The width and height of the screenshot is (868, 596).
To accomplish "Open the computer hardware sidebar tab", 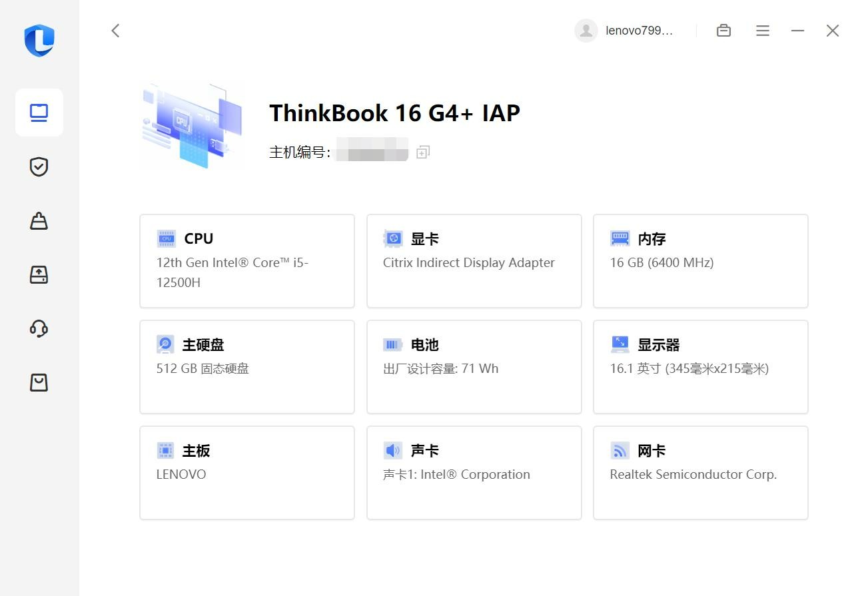I will pyautogui.click(x=39, y=113).
